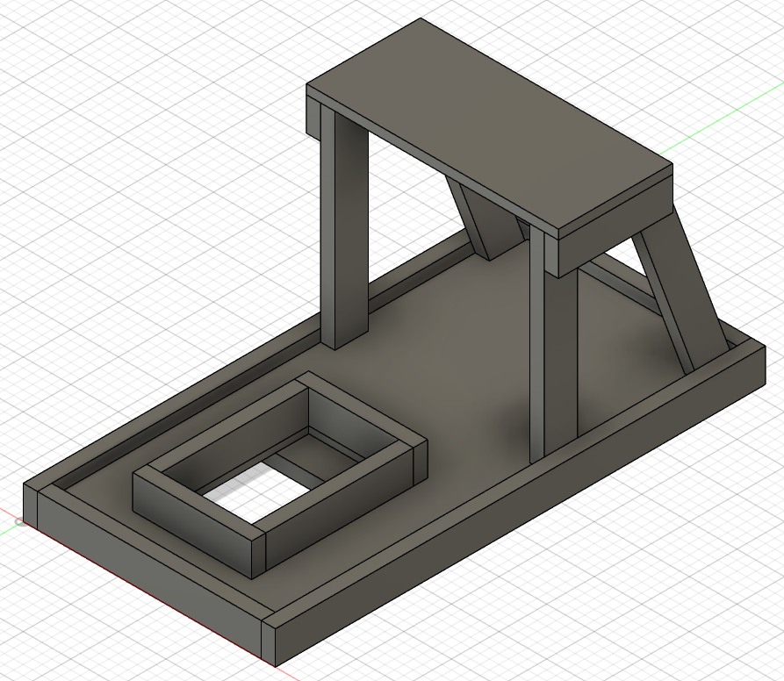784x681 pixels.
Task: Select the long front-right outer wall of the base tray
Action: [520, 505]
